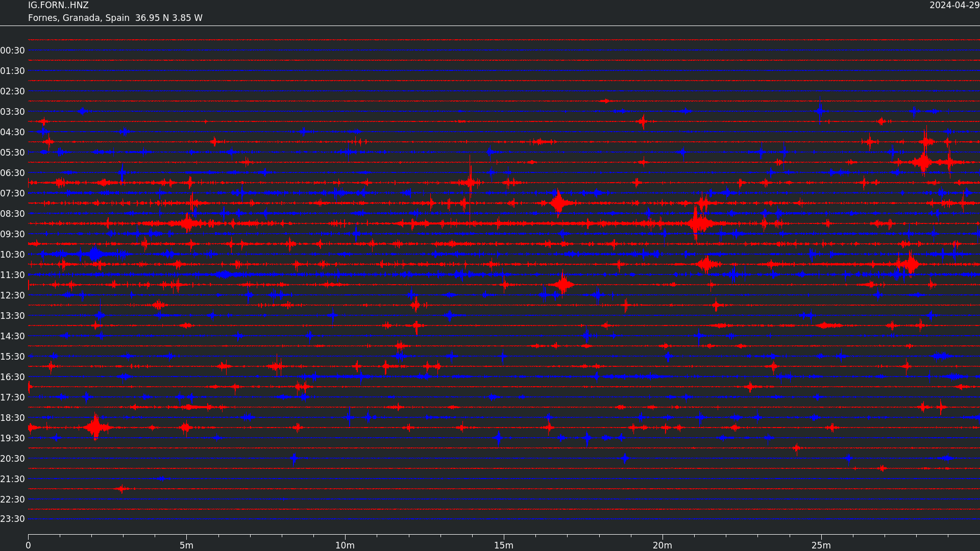Viewport: 980px width, 551px height.
Task: Click the 25m axis tick label
Action: 821,545
